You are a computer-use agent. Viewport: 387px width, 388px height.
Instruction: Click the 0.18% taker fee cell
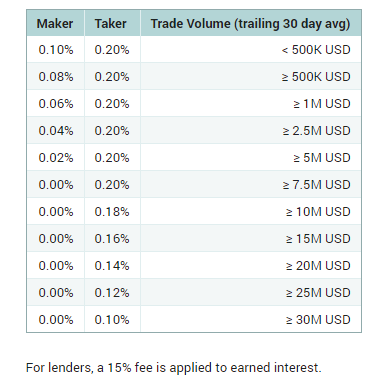pyautogui.click(x=112, y=212)
